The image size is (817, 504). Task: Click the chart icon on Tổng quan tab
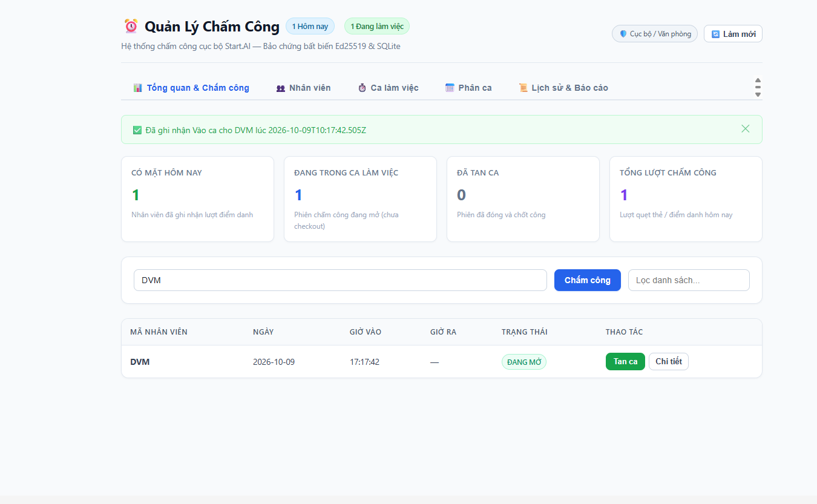tap(138, 88)
